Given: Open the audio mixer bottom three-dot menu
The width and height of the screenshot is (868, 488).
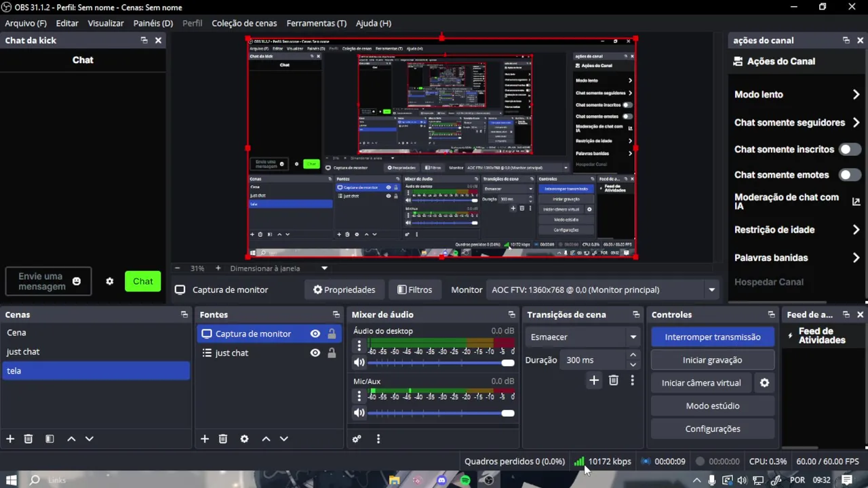Looking at the screenshot, I should [378, 439].
